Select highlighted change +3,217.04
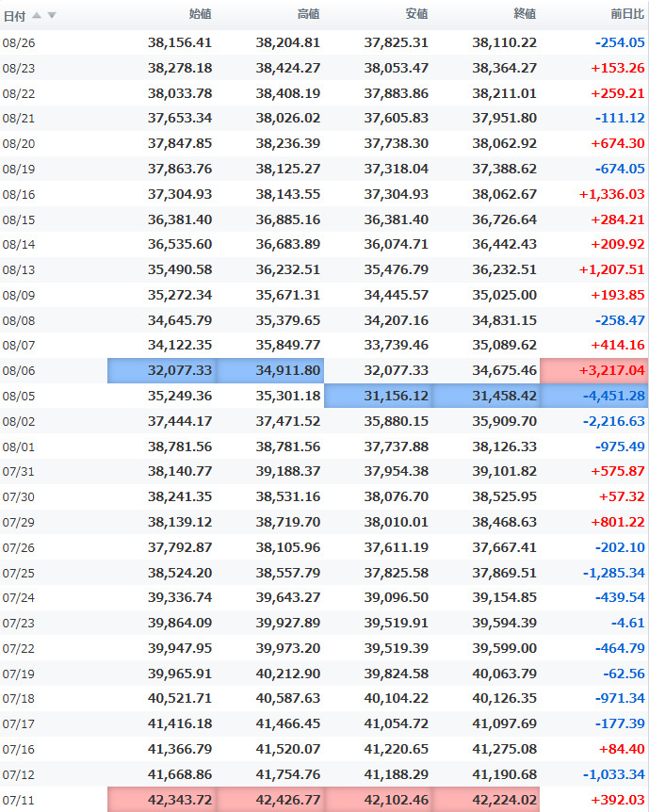The width and height of the screenshot is (649, 812). coord(593,371)
